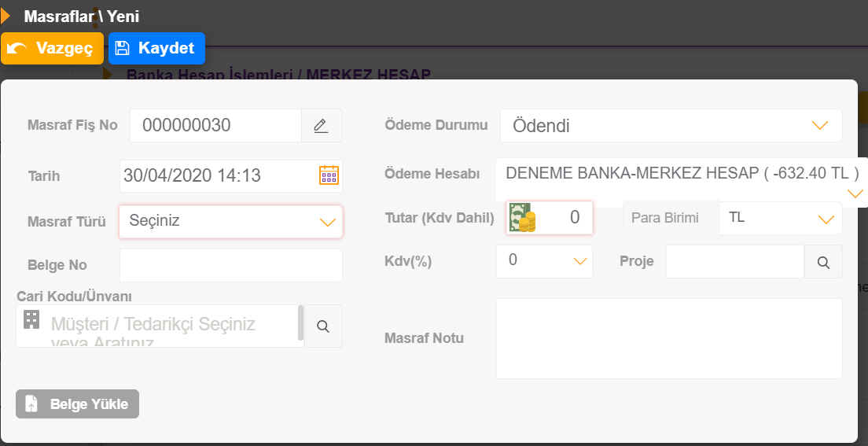Open the Ödeme Hesabı account dropdown
The height and width of the screenshot is (446, 868).
(x=682, y=182)
